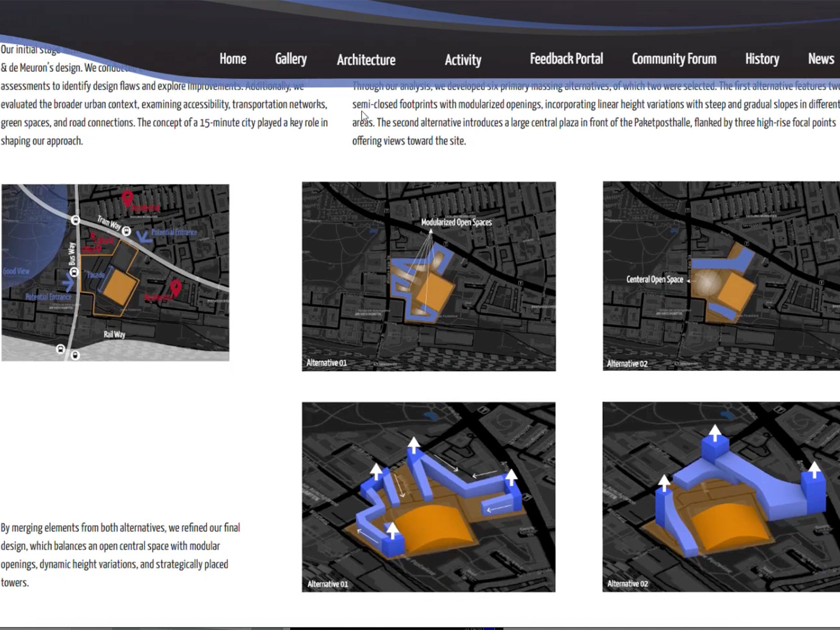Enlarge the Alternative 01 3D massing image

pos(428,497)
